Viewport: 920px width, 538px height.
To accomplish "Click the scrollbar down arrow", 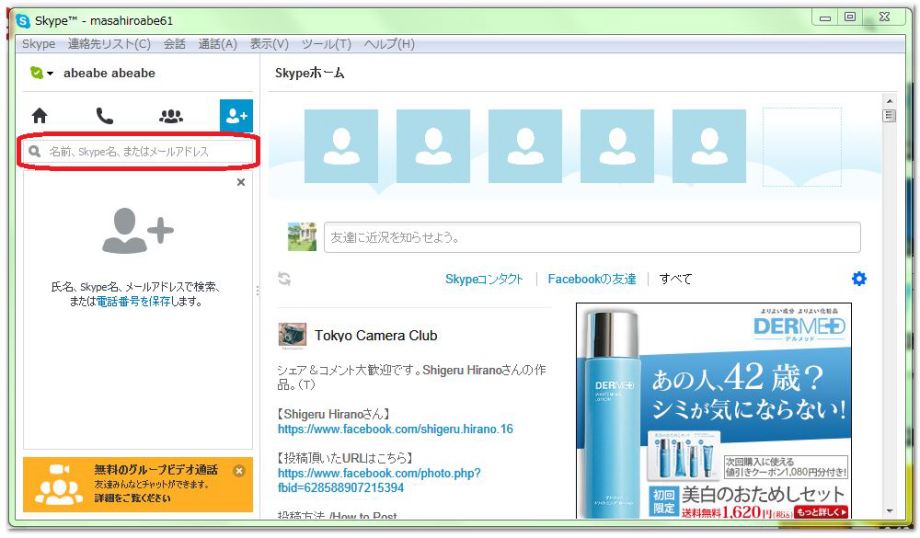I will point(889,511).
